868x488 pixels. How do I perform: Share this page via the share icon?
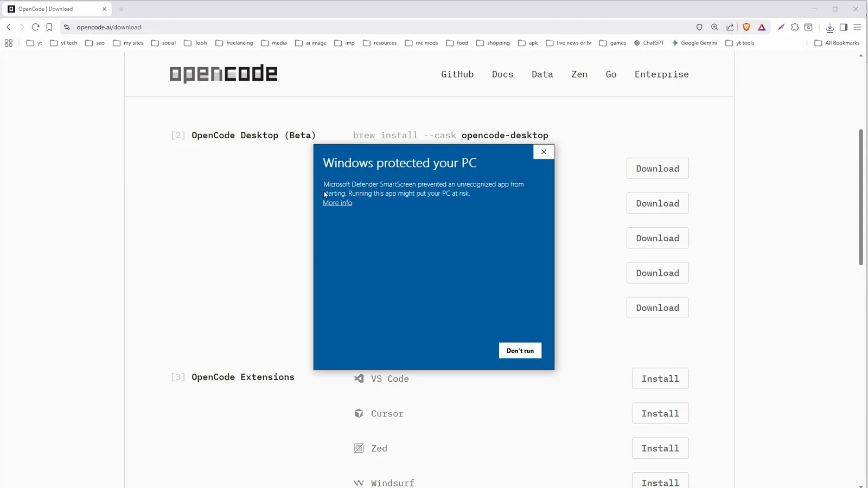[730, 27]
